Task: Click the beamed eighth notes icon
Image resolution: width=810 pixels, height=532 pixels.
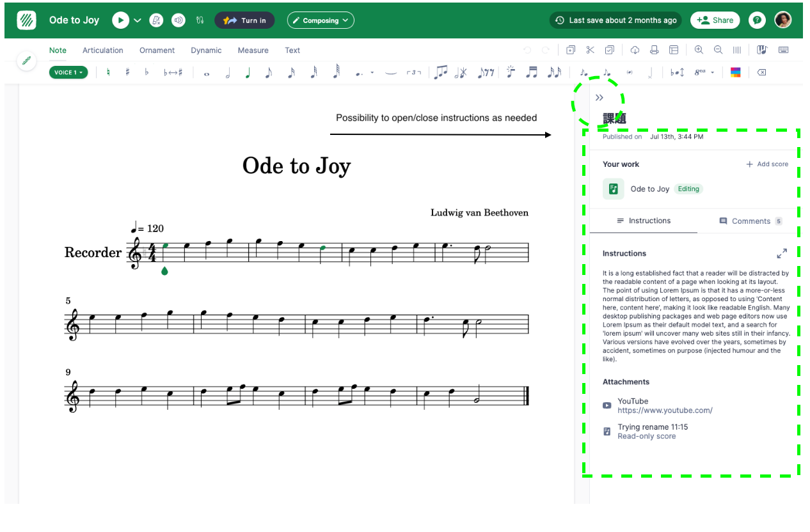Action: [x=532, y=72]
